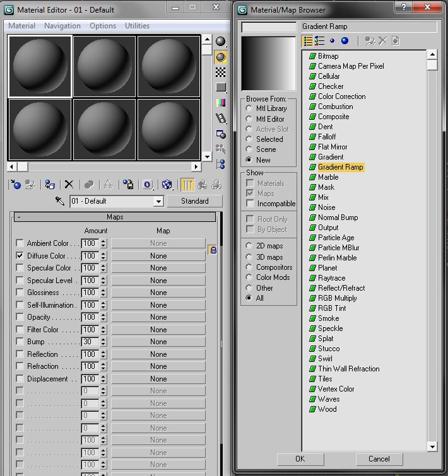Select the Mtl Library radio button
This screenshot has width=448, height=476.
coord(249,108)
